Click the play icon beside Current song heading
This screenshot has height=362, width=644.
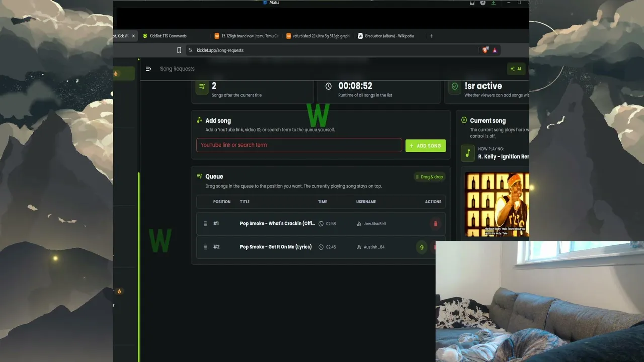(x=464, y=120)
